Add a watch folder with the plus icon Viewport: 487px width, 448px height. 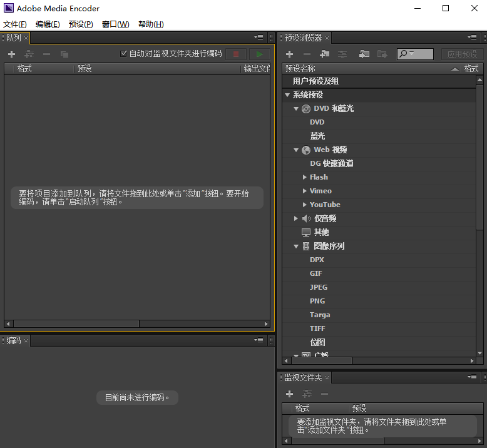click(x=289, y=394)
